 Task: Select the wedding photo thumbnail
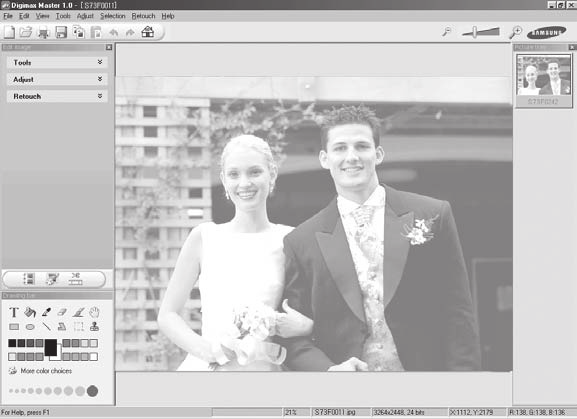pyautogui.click(x=544, y=75)
